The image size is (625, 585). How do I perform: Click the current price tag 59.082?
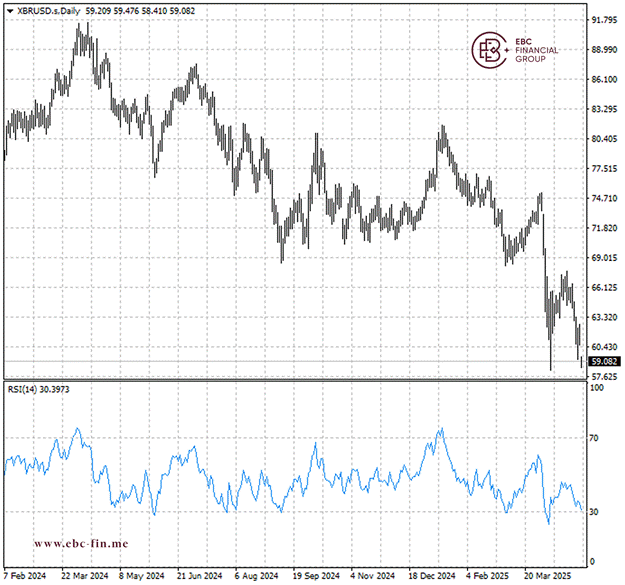[x=602, y=361]
